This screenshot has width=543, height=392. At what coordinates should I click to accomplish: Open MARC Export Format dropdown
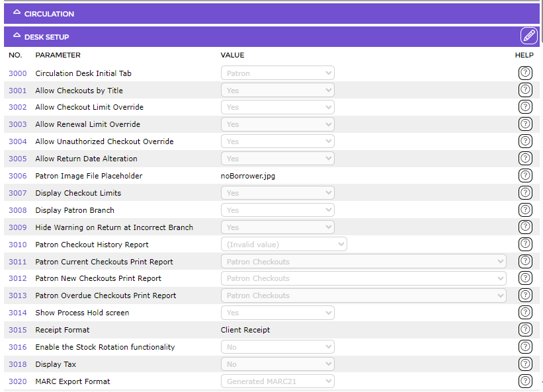pos(278,381)
